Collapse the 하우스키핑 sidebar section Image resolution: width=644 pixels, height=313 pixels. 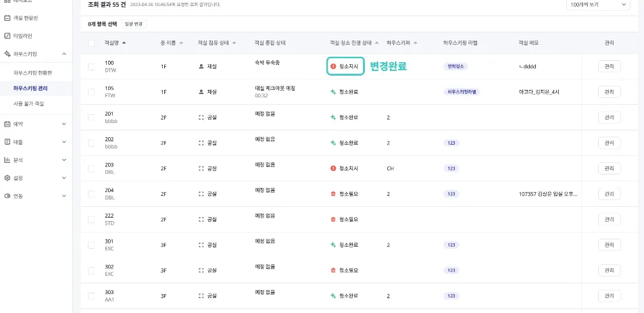(x=64, y=53)
